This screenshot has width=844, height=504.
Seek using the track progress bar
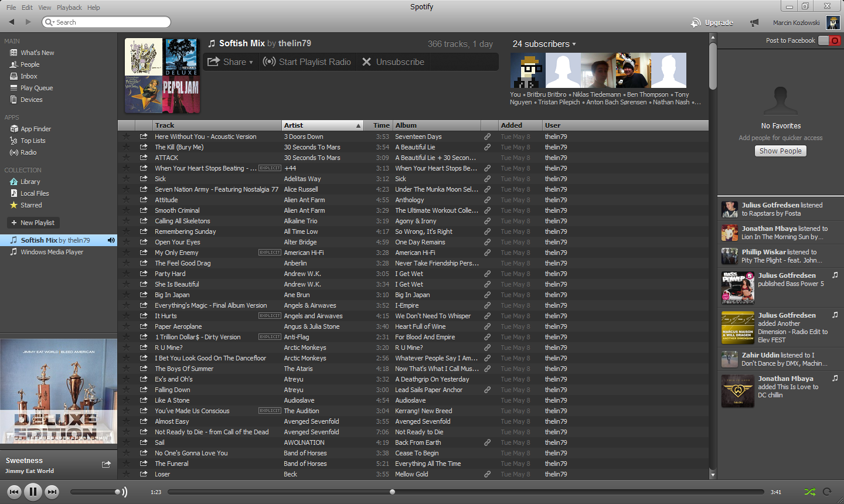[x=466, y=492]
